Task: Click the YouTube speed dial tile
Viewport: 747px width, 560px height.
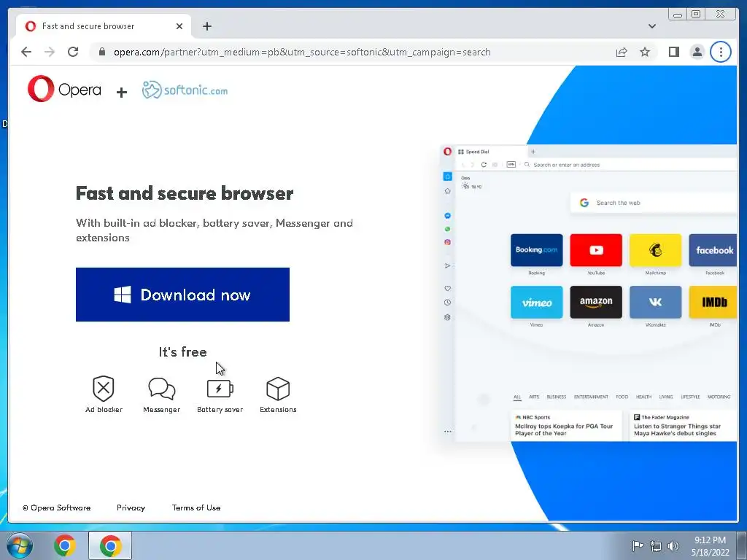Action: pos(596,250)
